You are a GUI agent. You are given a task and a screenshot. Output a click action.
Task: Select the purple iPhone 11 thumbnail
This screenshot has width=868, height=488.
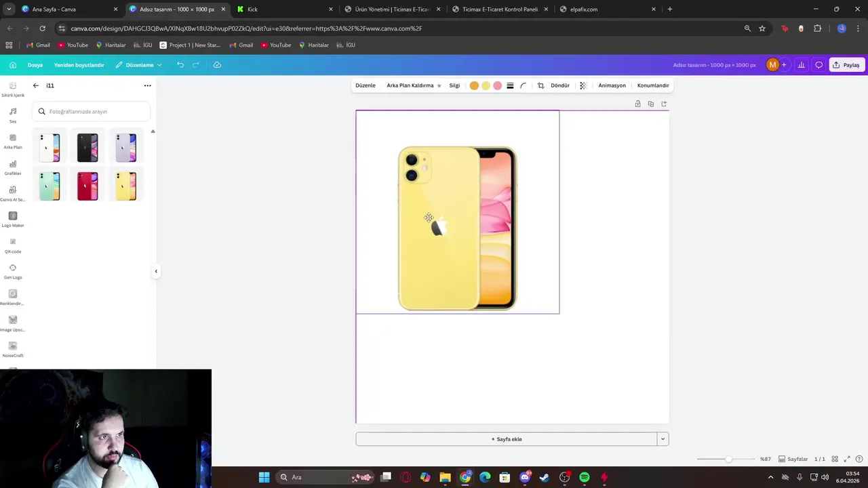pyautogui.click(x=125, y=147)
